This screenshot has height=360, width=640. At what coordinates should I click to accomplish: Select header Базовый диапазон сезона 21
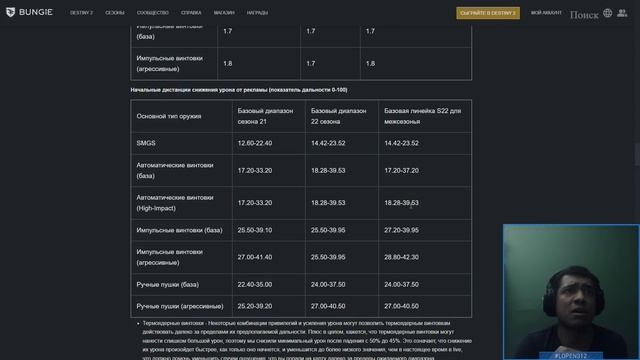(x=265, y=116)
